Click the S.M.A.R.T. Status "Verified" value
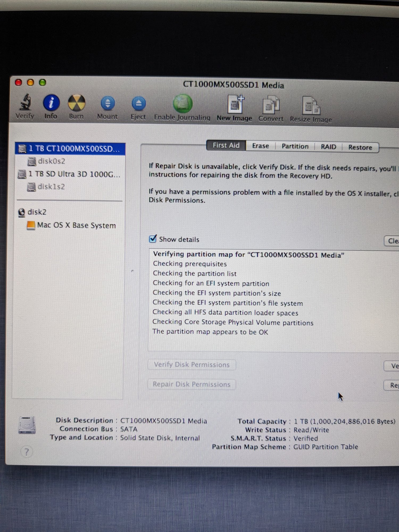This screenshot has height=532, width=399. (x=306, y=438)
